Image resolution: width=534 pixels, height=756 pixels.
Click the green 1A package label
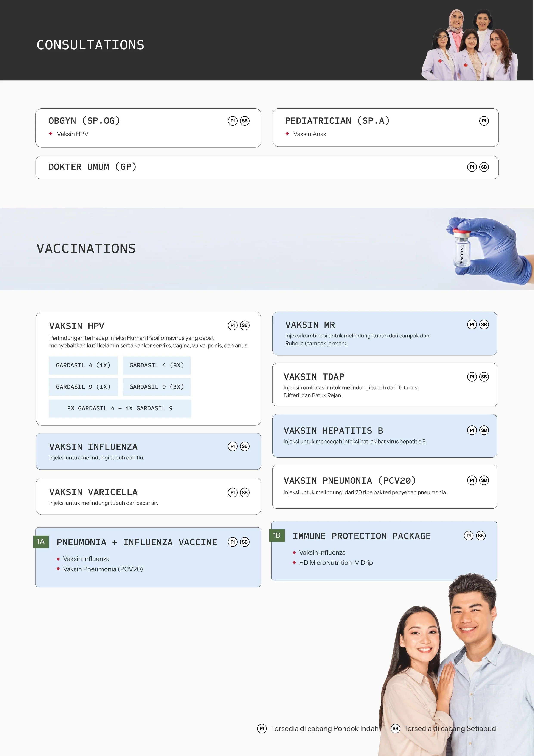tap(41, 542)
